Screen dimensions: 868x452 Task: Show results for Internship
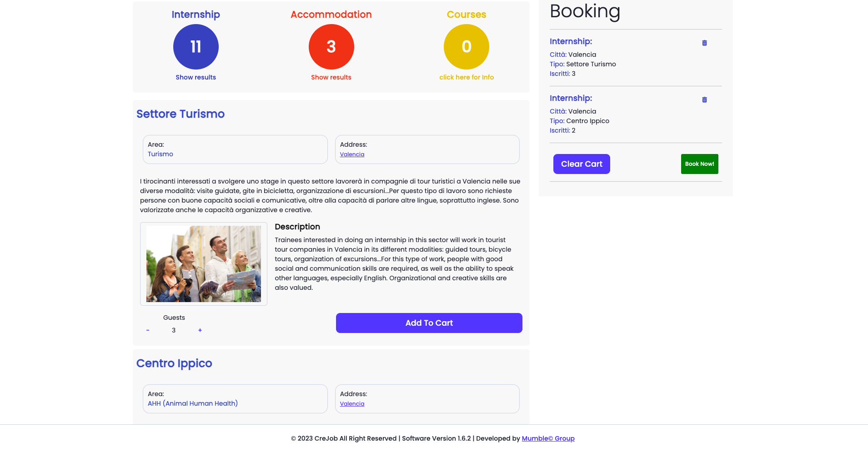(x=196, y=77)
